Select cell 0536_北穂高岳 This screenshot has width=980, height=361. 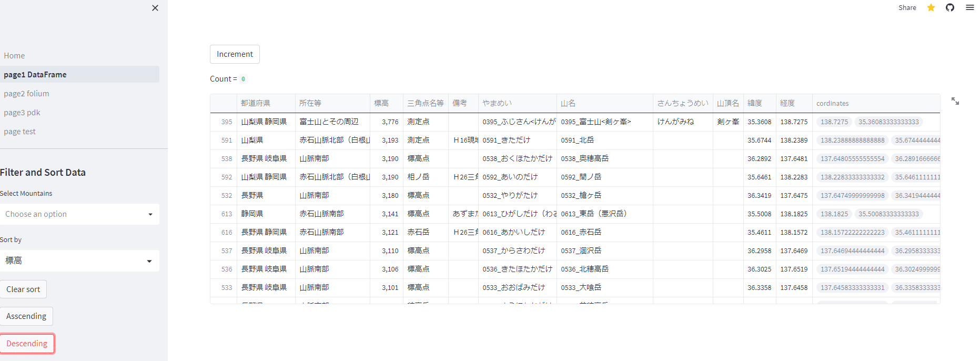[x=604, y=269]
